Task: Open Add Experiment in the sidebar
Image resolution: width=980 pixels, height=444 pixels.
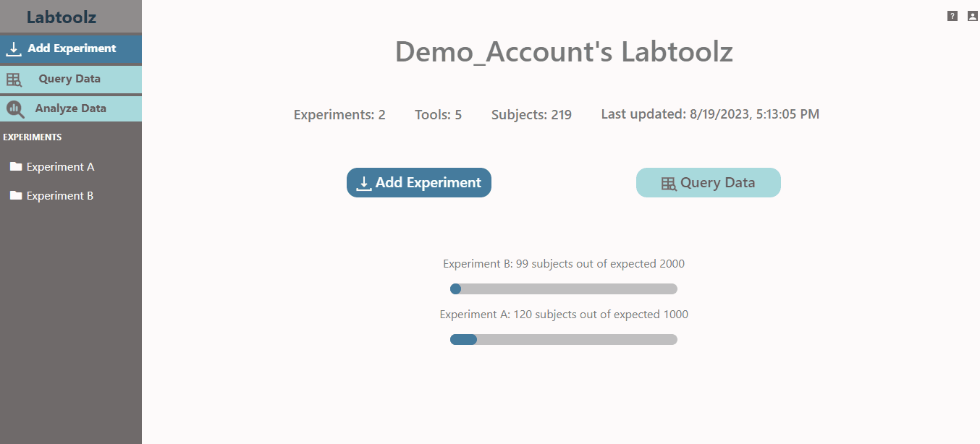Action: point(71,49)
